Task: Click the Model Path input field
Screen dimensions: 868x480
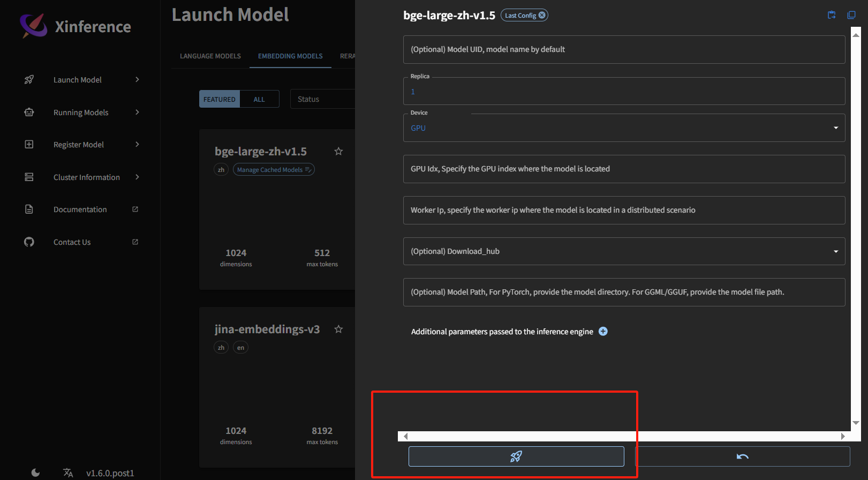Action: (x=624, y=292)
